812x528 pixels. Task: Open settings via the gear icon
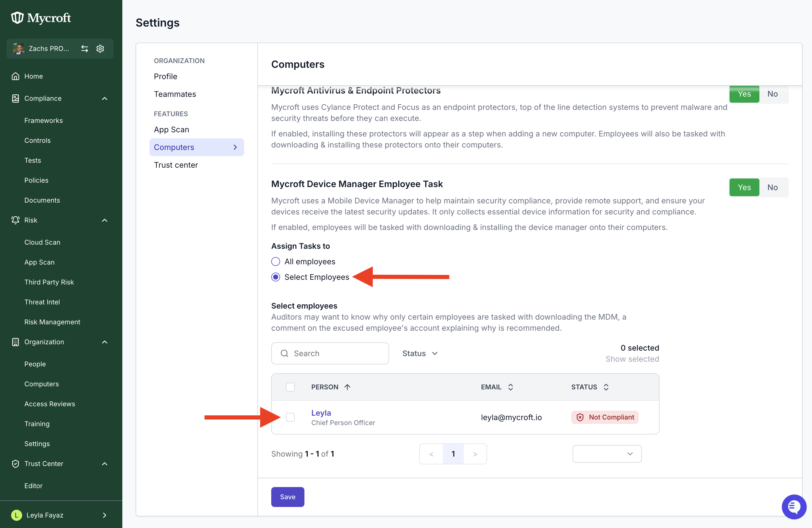[100, 49]
